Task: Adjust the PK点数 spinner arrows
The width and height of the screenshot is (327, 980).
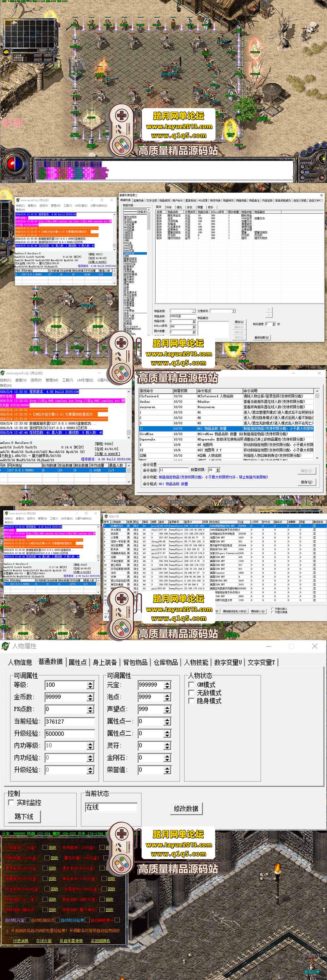Action: click(x=90, y=709)
